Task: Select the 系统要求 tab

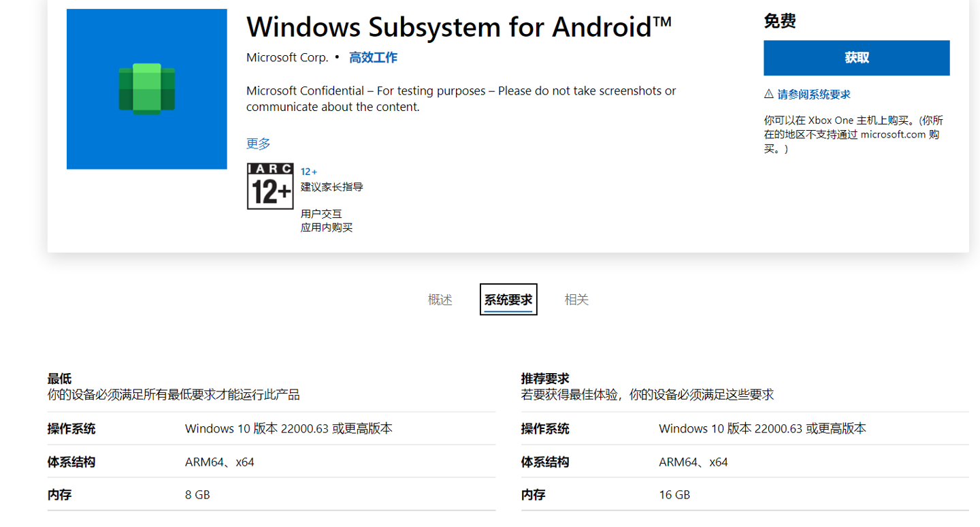Action: (508, 300)
